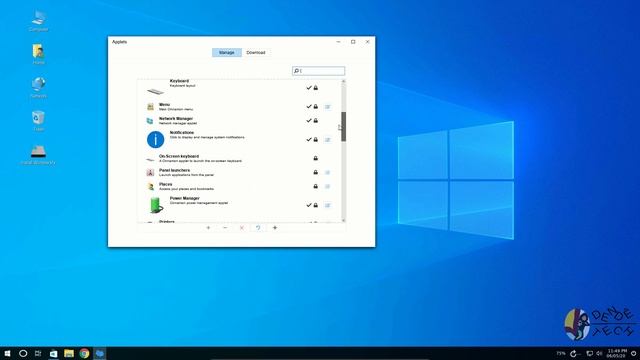640x360 pixels.
Task: Select the Menu applet row
Action: click(x=240, y=107)
